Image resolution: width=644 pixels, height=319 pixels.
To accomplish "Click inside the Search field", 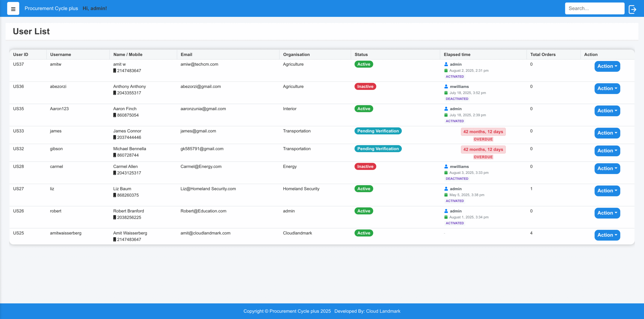I will tap(595, 8).
